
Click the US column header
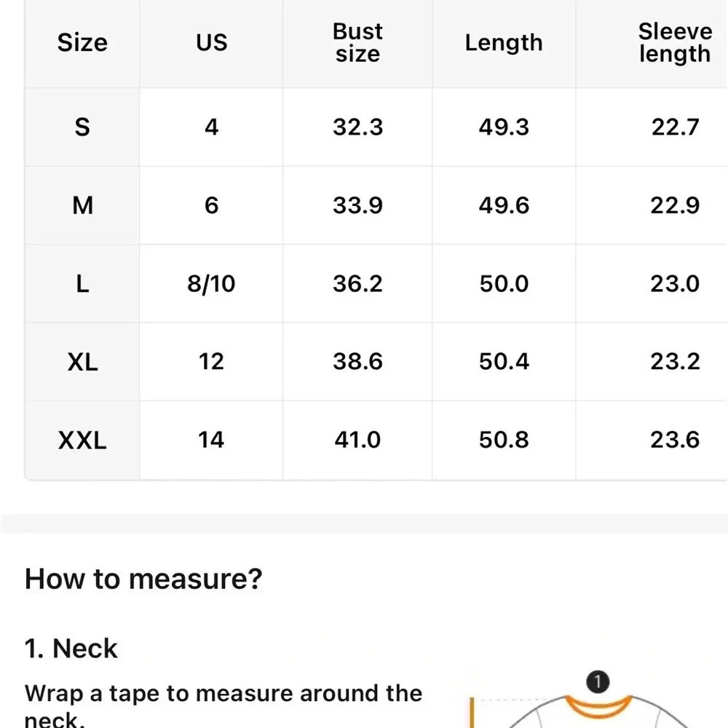(211, 43)
